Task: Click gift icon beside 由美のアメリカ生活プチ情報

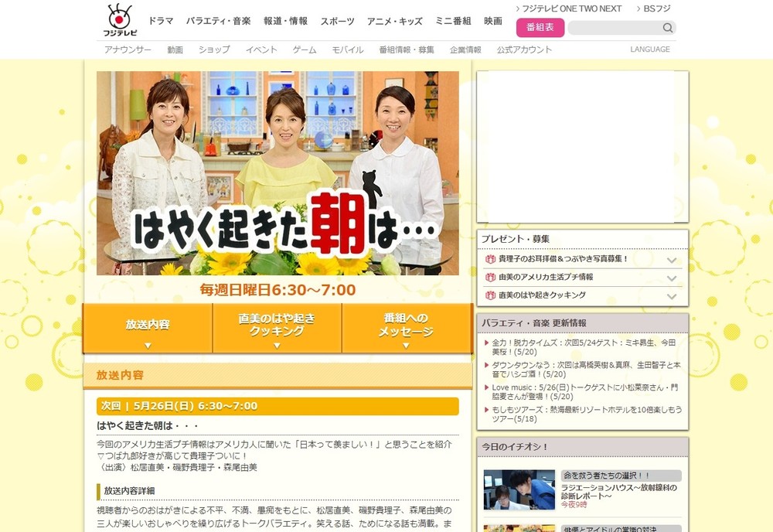Action: (x=490, y=277)
